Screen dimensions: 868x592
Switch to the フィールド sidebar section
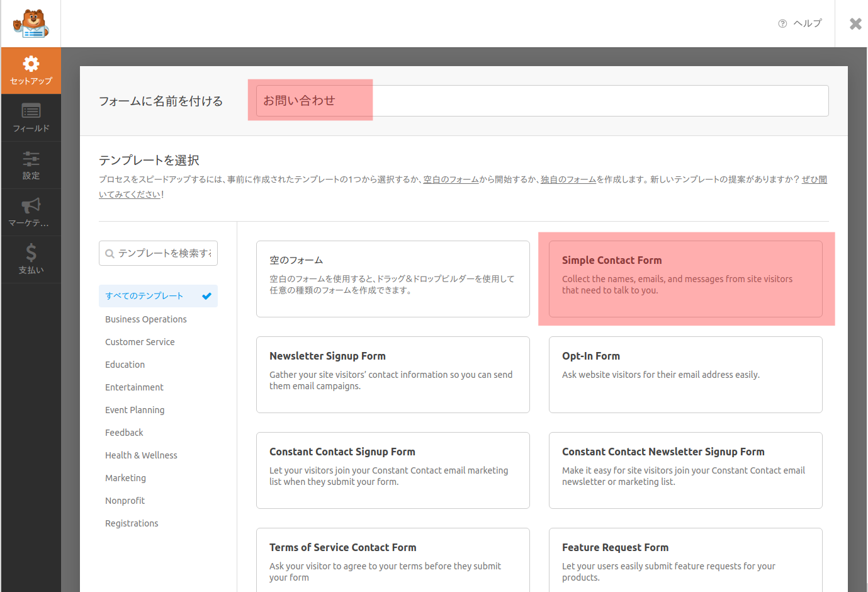[x=31, y=118]
